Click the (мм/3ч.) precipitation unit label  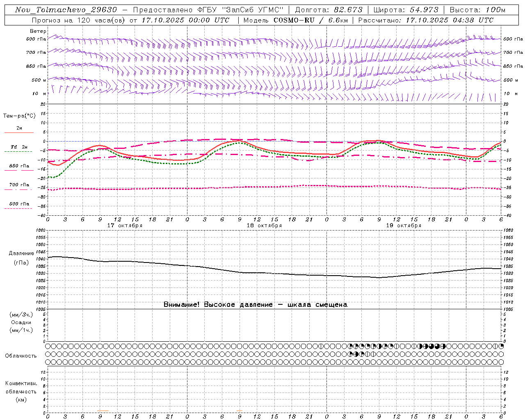21,315
